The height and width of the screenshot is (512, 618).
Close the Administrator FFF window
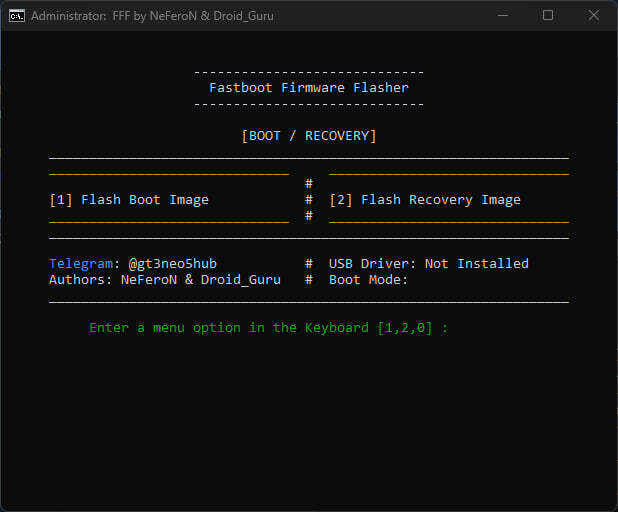pyautogui.click(x=594, y=16)
